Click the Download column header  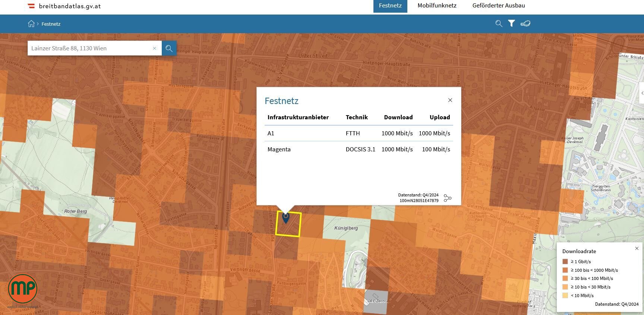pyautogui.click(x=398, y=117)
